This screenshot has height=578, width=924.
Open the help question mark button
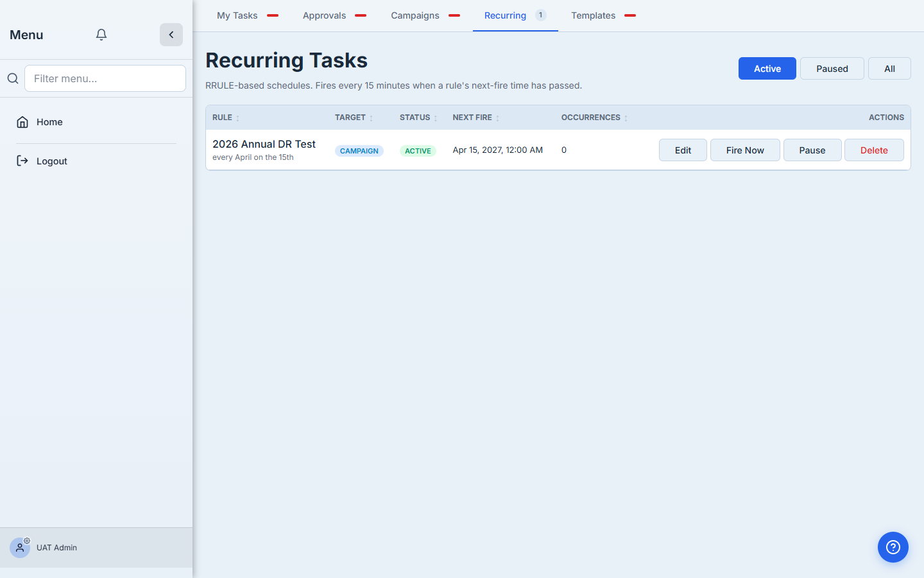(x=893, y=547)
